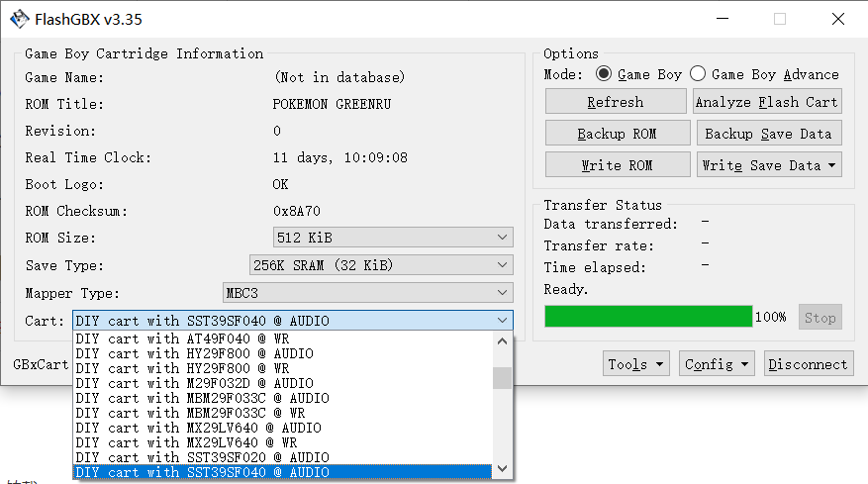Collapse the Cart type dropdown list
The width and height of the screenshot is (868, 484).
[503, 321]
